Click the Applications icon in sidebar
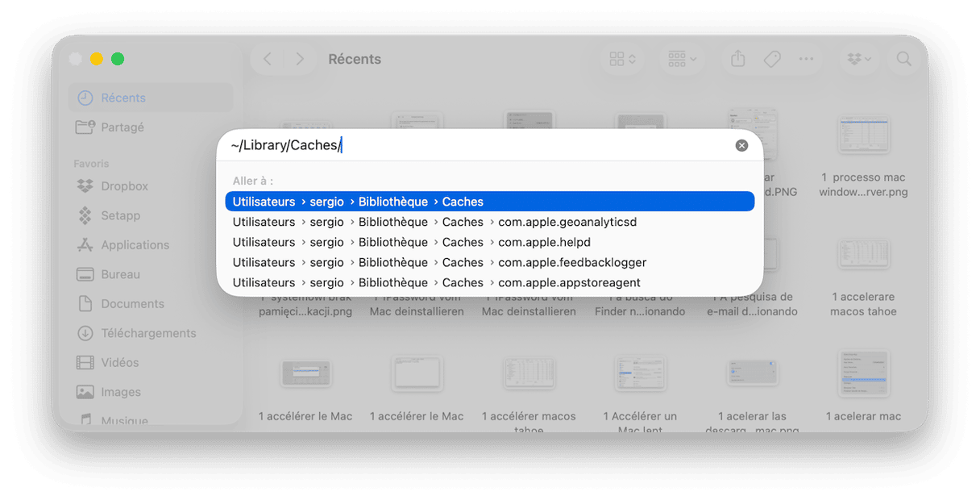The image size is (980, 500). [x=85, y=245]
